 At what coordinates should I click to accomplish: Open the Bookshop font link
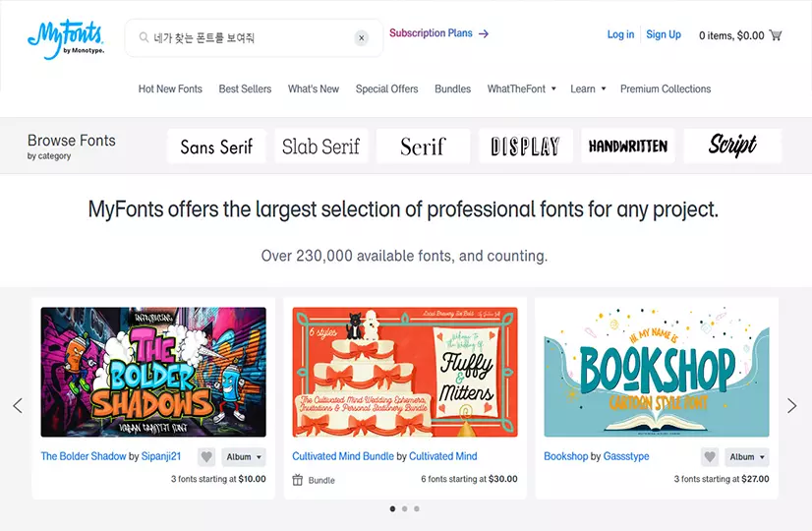tap(565, 456)
